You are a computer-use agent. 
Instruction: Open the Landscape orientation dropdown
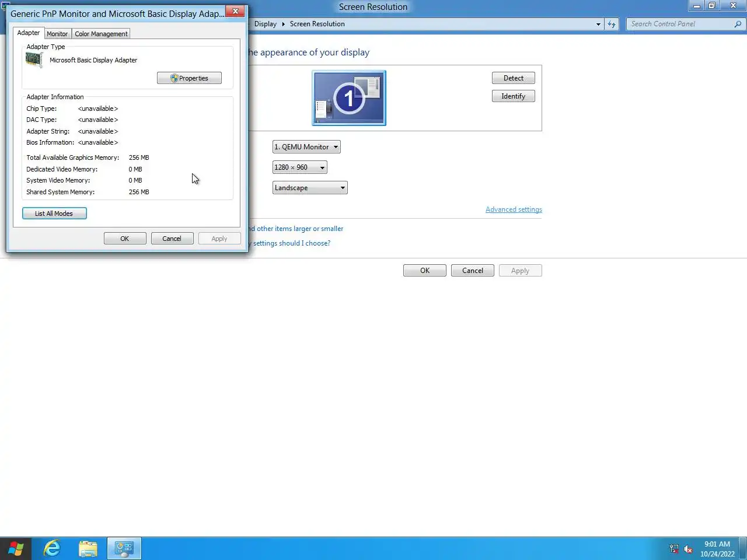(x=310, y=188)
